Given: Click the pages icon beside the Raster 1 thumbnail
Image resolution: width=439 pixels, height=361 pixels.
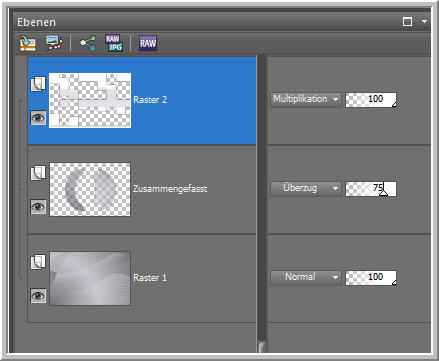Looking at the screenshot, I should tap(38, 262).
